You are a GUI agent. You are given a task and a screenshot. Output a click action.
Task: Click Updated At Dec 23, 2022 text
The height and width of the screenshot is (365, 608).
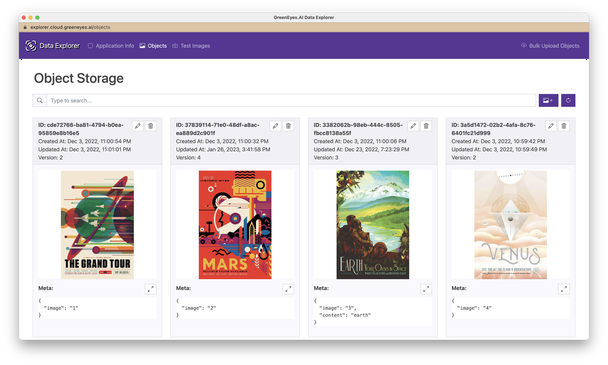pyautogui.click(x=361, y=149)
